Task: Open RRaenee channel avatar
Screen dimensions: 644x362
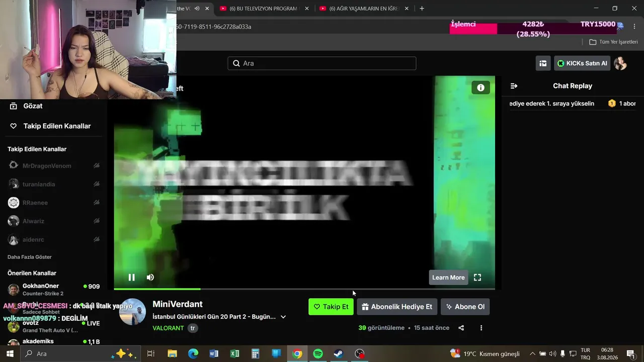Action: pyautogui.click(x=14, y=203)
